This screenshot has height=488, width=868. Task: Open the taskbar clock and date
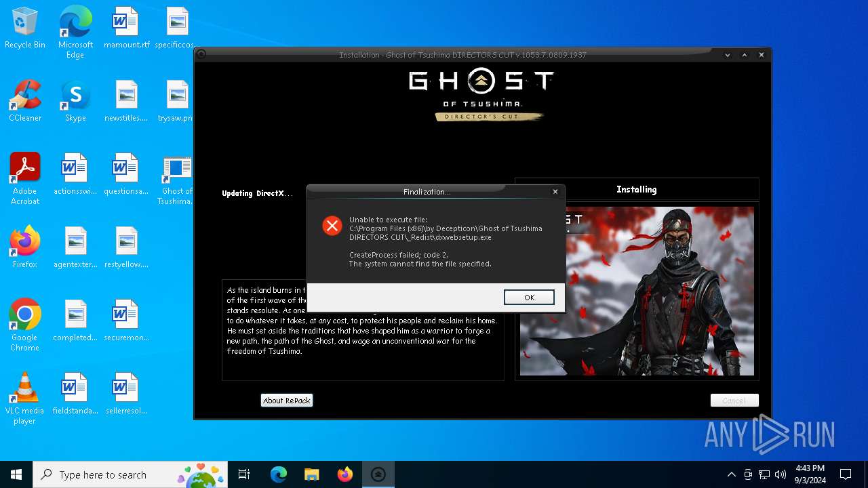click(x=810, y=474)
